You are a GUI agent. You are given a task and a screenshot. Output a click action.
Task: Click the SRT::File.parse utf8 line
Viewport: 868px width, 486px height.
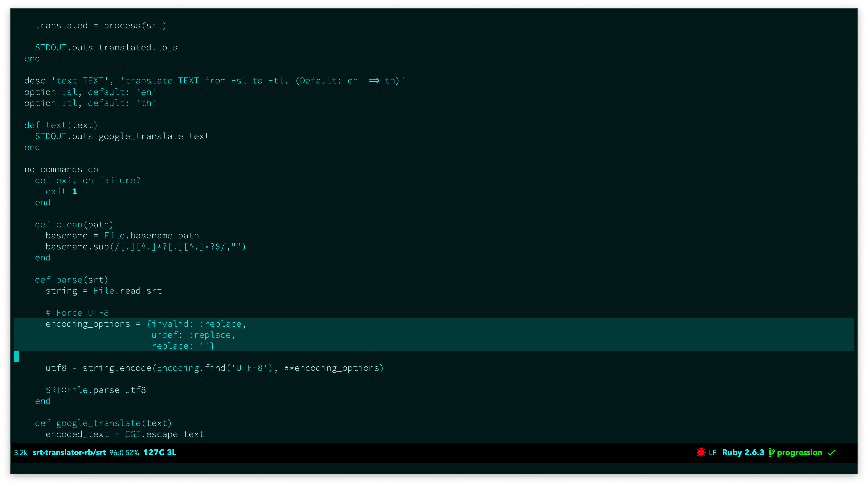(96, 390)
